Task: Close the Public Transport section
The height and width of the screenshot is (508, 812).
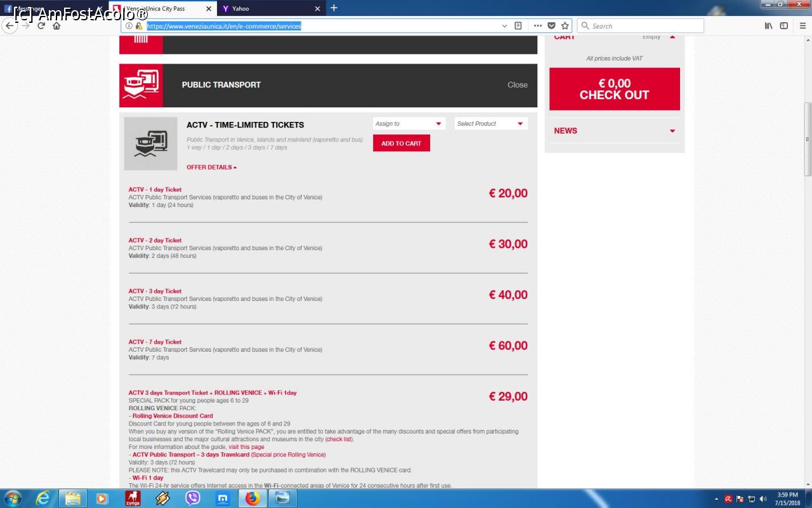Action: 518,85
